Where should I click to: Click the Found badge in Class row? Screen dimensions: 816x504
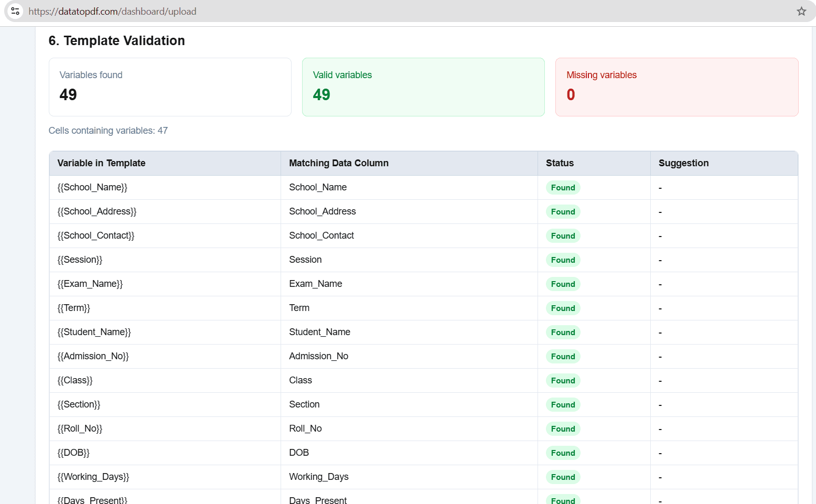563,381
